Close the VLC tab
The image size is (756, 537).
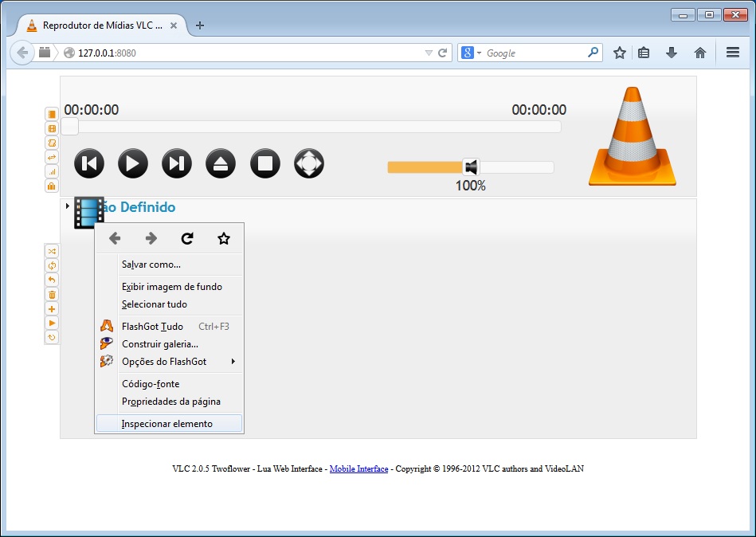tap(174, 25)
